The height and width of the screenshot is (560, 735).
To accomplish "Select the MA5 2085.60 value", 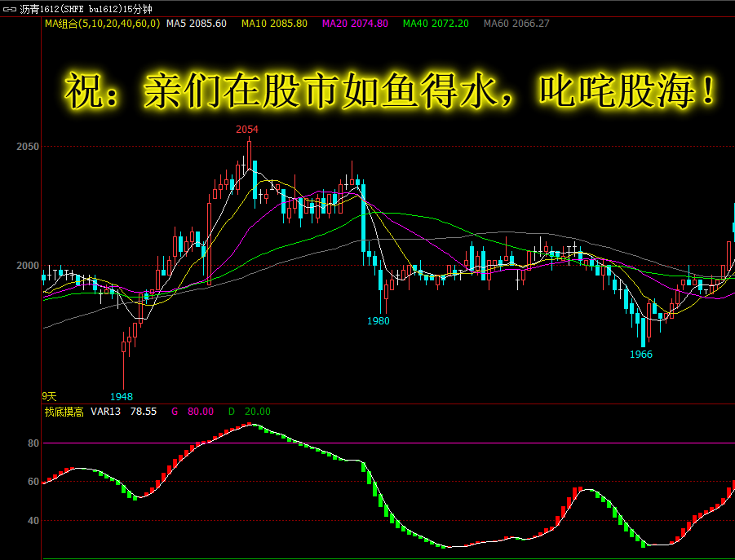I will coord(197,24).
